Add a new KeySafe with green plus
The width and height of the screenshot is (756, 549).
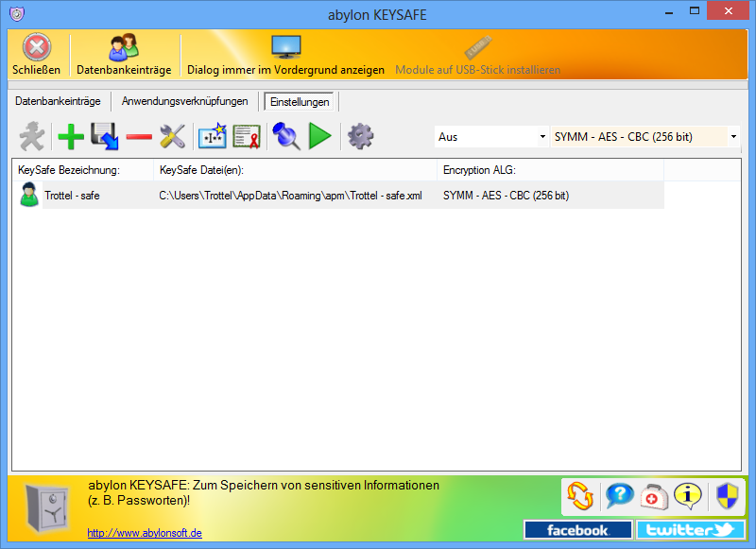71,137
